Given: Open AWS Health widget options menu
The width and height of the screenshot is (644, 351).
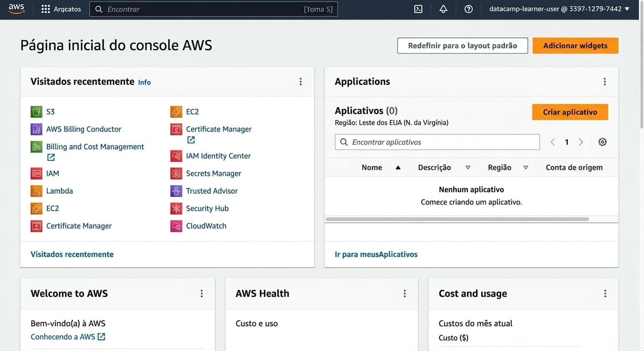Looking at the screenshot, I should click(x=405, y=293).
